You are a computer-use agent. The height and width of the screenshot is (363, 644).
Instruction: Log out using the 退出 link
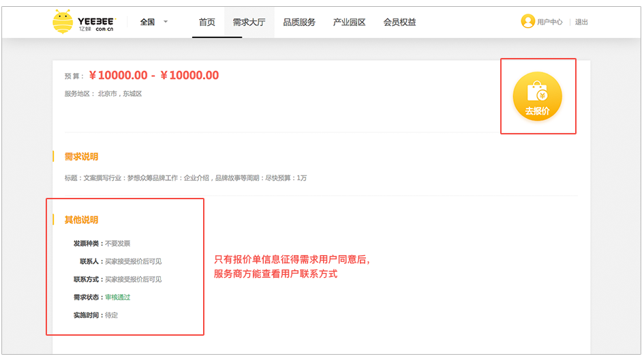(581, 23)
